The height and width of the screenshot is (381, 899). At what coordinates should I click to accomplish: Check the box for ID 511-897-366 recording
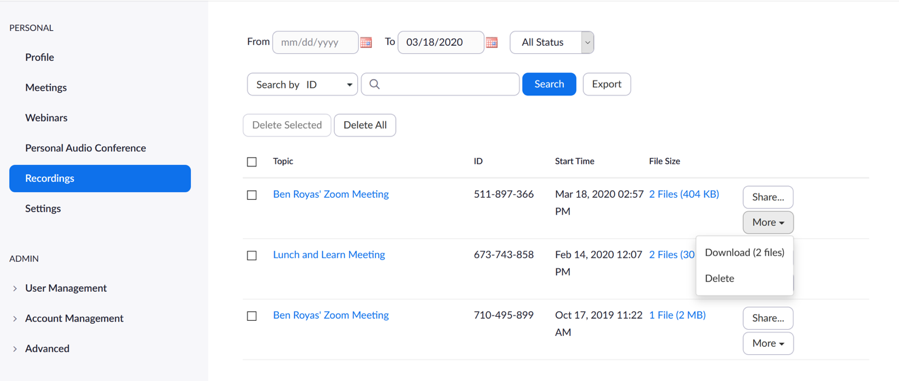click(x=252, y=195)
